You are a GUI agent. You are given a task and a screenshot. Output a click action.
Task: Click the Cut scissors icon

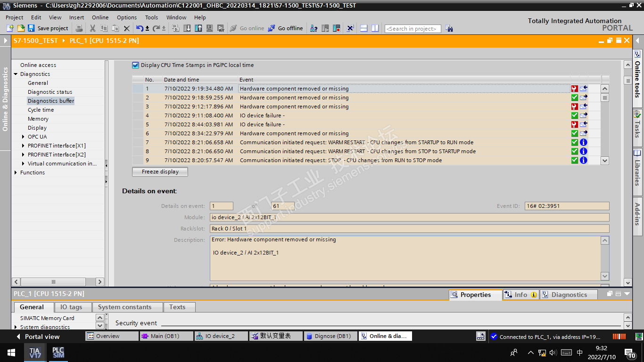(93, 28)
